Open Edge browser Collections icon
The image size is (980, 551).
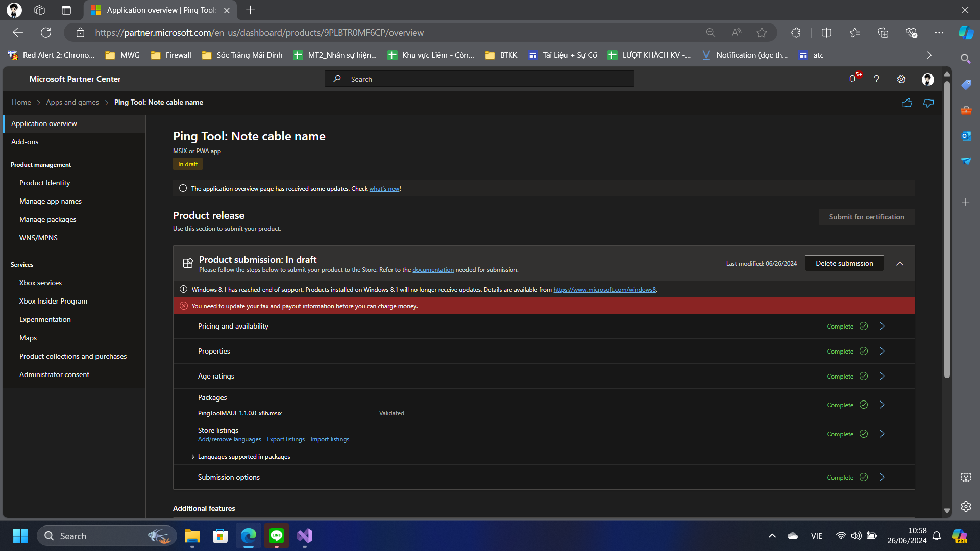(x=883, y=33)
